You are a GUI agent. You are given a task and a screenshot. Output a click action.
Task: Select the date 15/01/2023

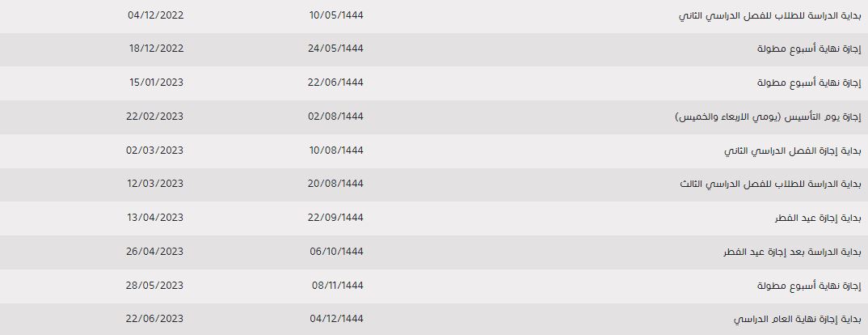point(155,82)
